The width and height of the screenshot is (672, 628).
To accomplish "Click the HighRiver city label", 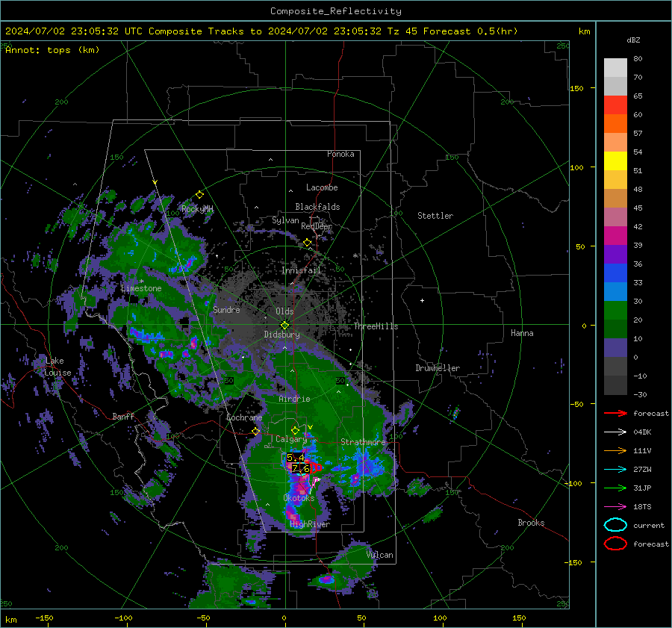I will pos(310,524).
